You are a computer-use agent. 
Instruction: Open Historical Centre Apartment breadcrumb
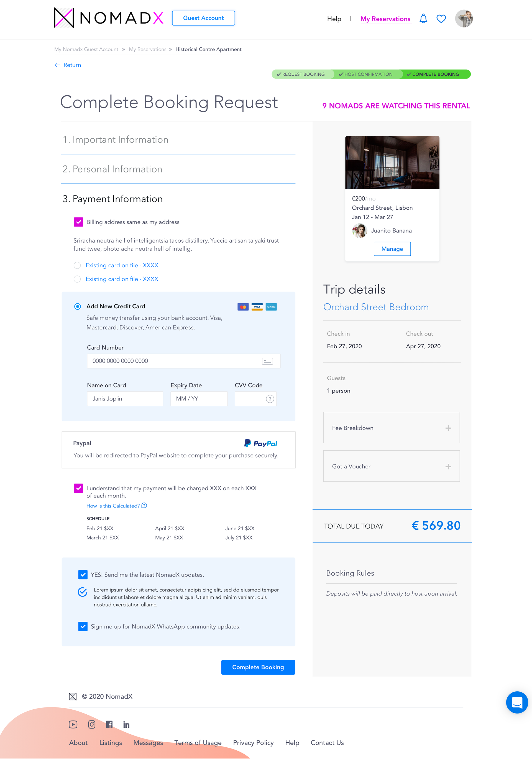pos(208,49)
